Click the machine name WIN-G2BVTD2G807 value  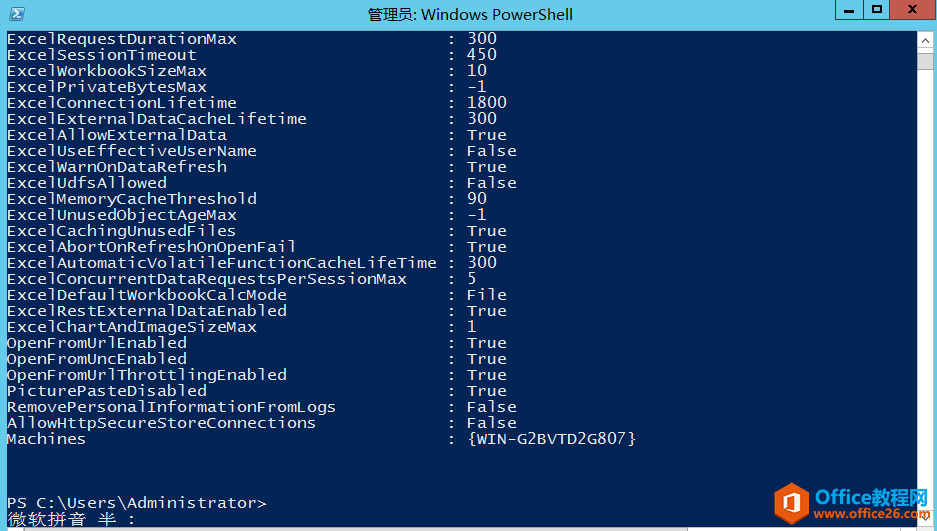[551, 439]
